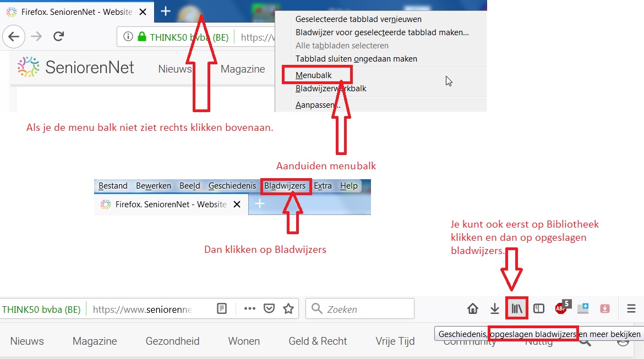The image size is (644, 359).
Task: Open the Geschiedenis menu
Action: [232, 186]
